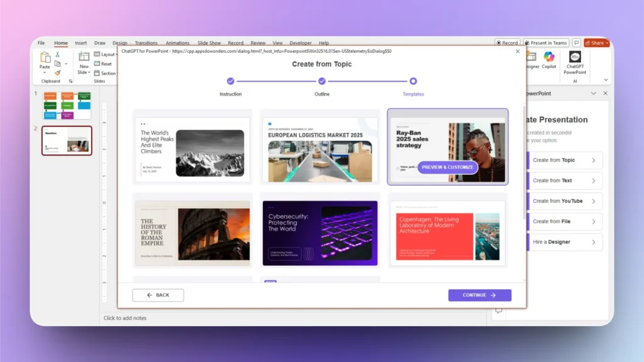Click the Cut scissors icon

coord(58,54)
